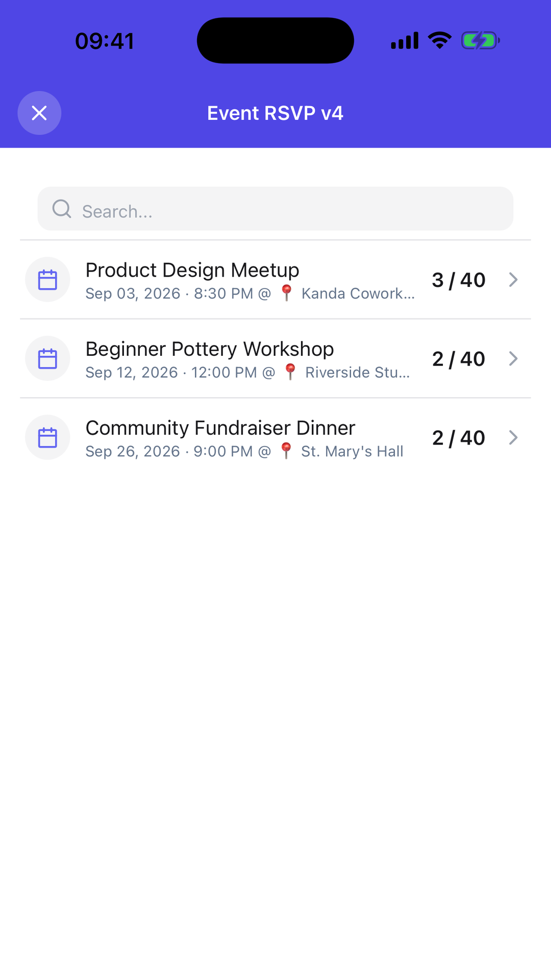The height and width of the screenshot is (980, 551).
Task: Expand Beginner Pottery Workshop using its chevron
Action: tap(513, 358)
